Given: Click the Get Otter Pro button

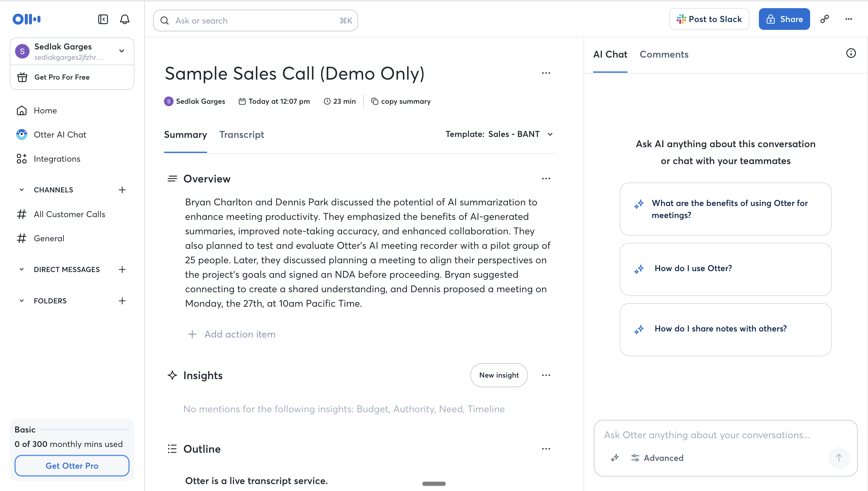Looking at the screenshot, I should tap(72, 466).
